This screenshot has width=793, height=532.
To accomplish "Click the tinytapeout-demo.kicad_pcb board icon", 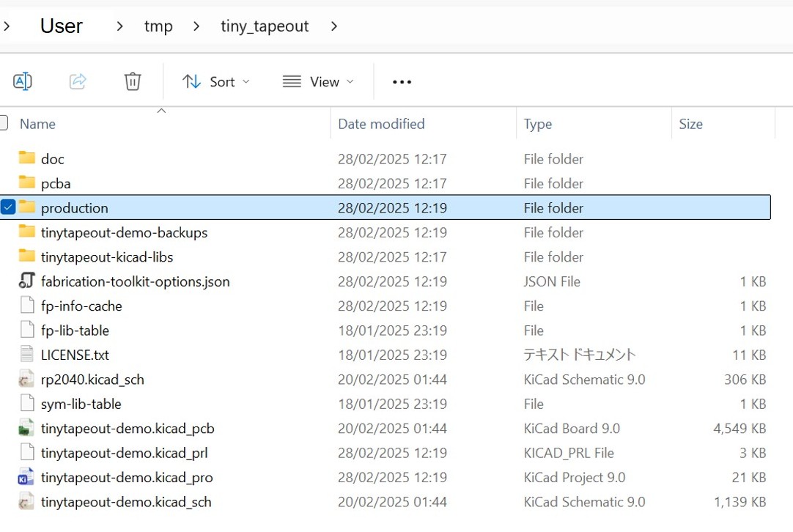I will pyautogui.click(x=27, y=427).
